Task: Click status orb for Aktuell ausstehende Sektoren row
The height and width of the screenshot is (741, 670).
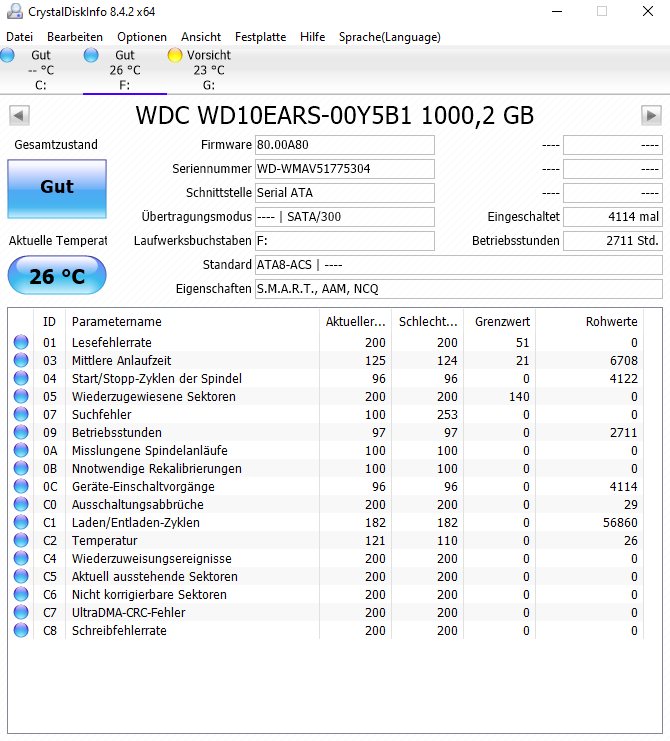Action: tap(21, 576)
